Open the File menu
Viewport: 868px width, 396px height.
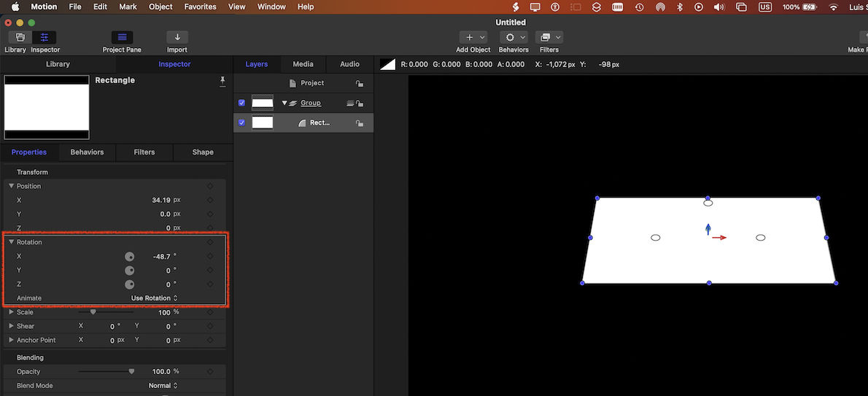(75, 7)
